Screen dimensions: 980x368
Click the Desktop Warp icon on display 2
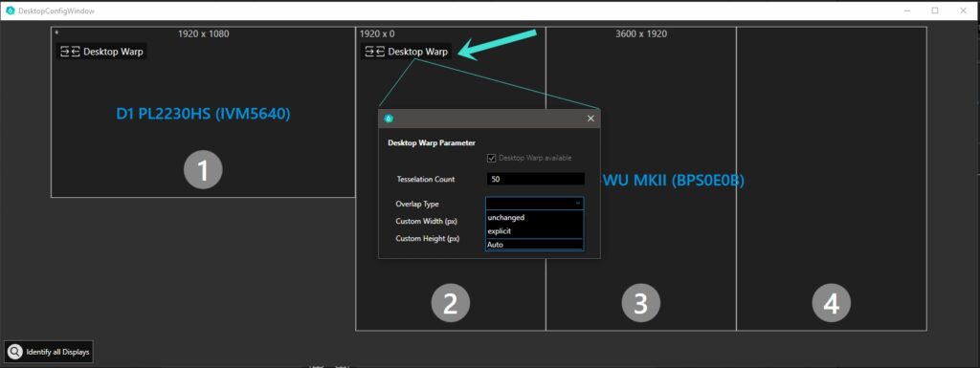point(374,52)
